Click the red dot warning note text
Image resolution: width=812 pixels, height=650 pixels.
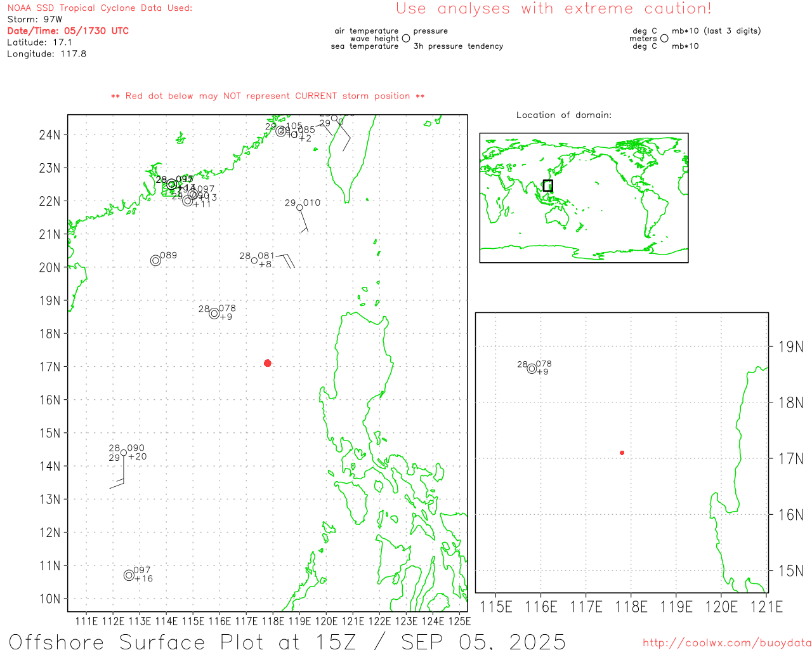268,96
